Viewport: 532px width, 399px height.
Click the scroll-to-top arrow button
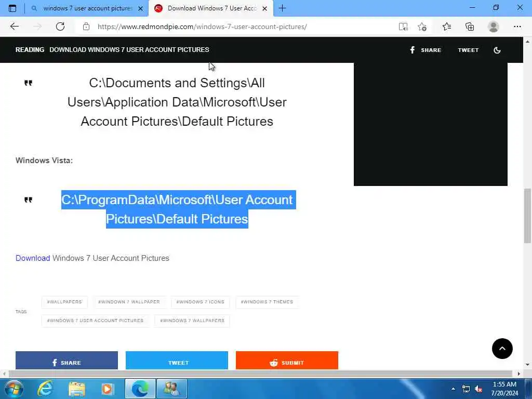point(502,349)
